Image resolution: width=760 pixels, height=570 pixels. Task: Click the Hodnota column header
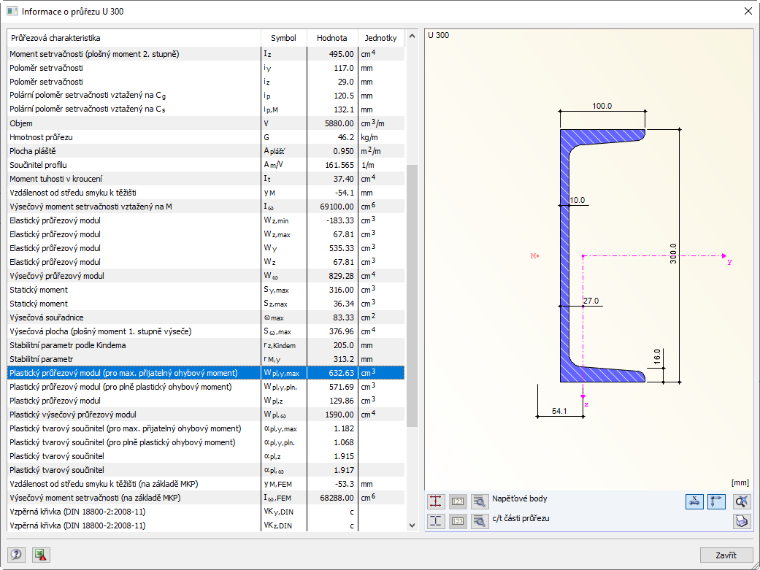pyautogui.click(x=332, y=38)
